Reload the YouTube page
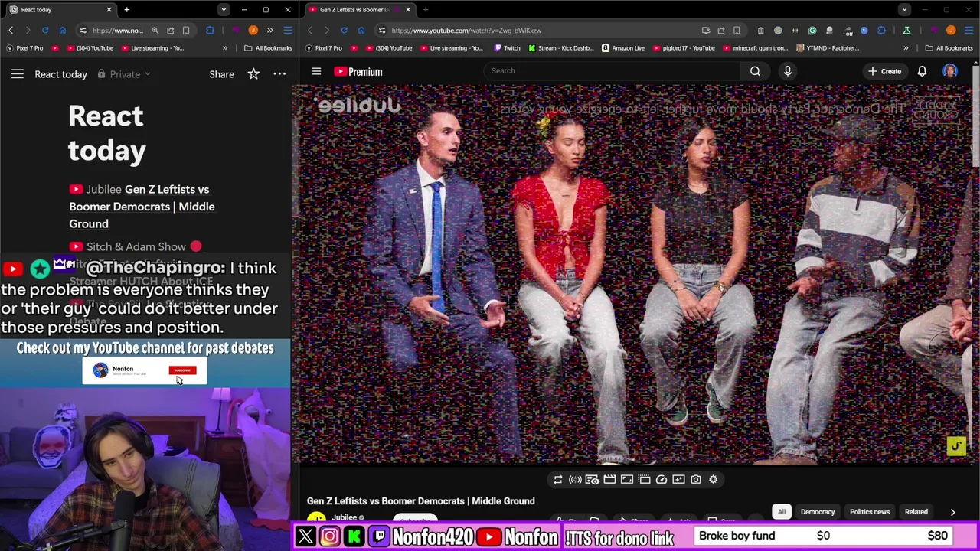The width and height of the screenshot is (980, 551). tap(344, 31)
